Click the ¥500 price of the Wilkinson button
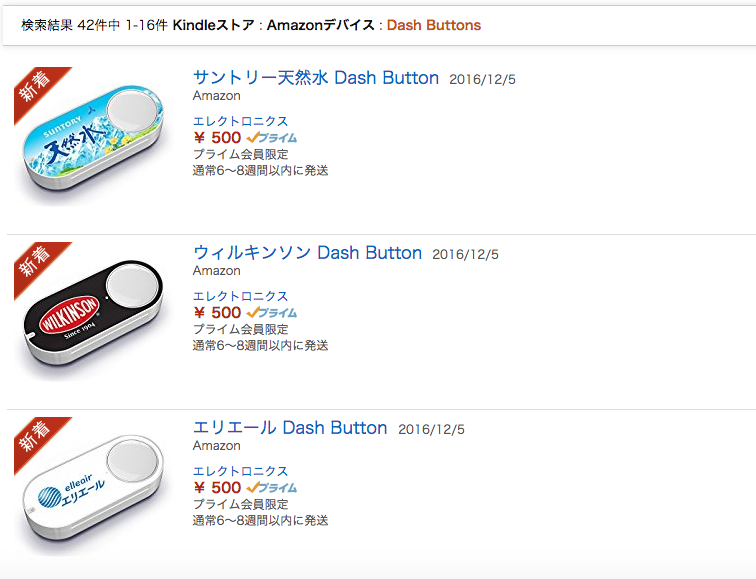Image resolution: width=756 pixels, height=579 pixels. [x=217, y=313]
